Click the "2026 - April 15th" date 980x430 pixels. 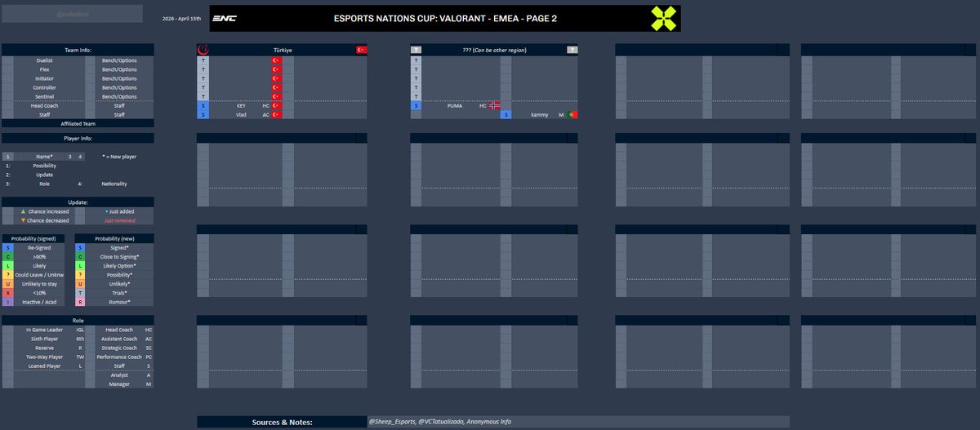click(182, 18)
